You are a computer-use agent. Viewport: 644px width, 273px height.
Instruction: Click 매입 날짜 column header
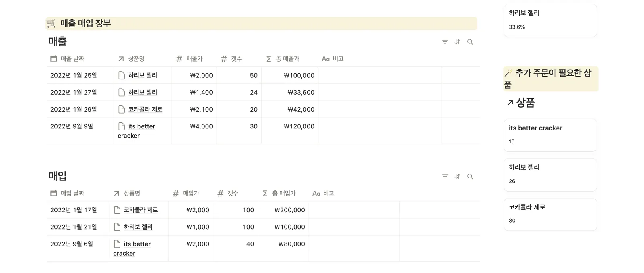coord(78,193)
